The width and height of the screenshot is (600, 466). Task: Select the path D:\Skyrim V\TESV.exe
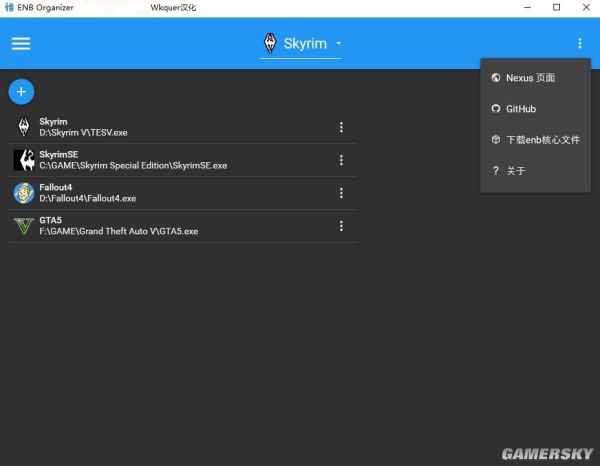pyautogui.click(x=83, y=133)
